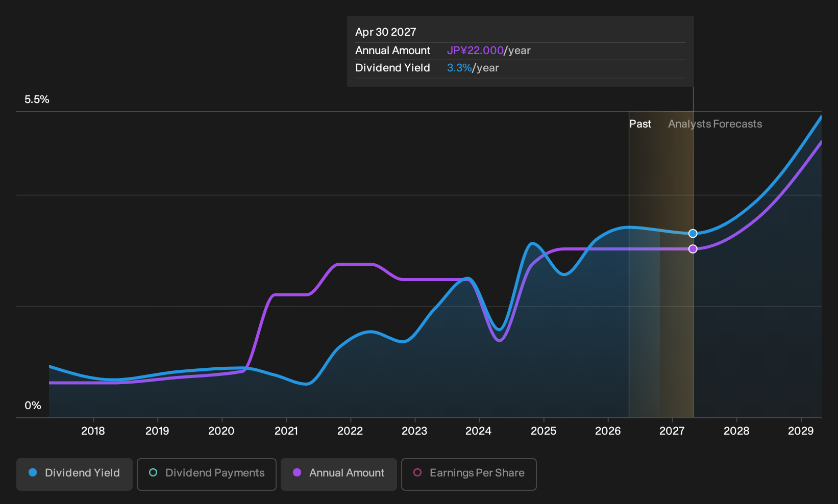Click the 2020 x-axis label

(221, 431)
